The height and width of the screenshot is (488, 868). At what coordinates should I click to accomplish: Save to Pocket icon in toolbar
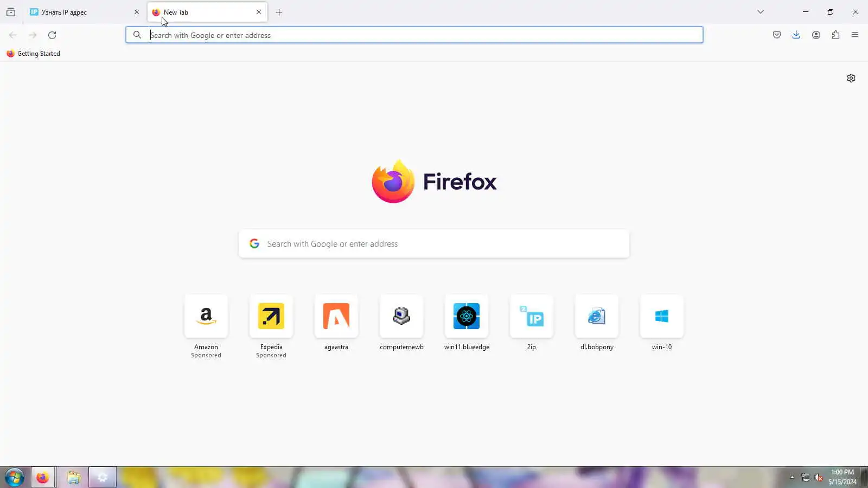pyautogui.click(x=777, y=35)
